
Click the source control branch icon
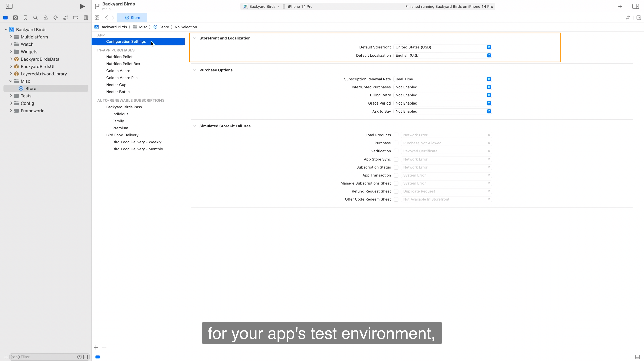(x=97, y=6)
